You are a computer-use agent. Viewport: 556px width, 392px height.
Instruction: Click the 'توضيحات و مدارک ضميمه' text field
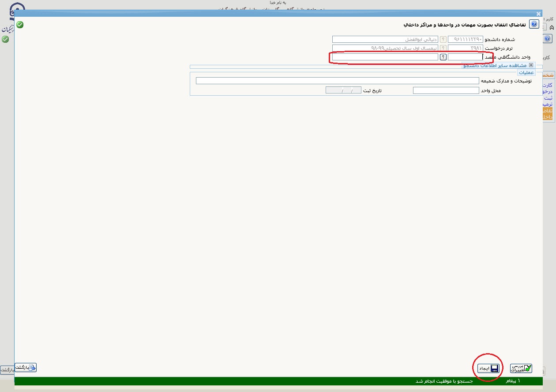[x=337, y=81]
